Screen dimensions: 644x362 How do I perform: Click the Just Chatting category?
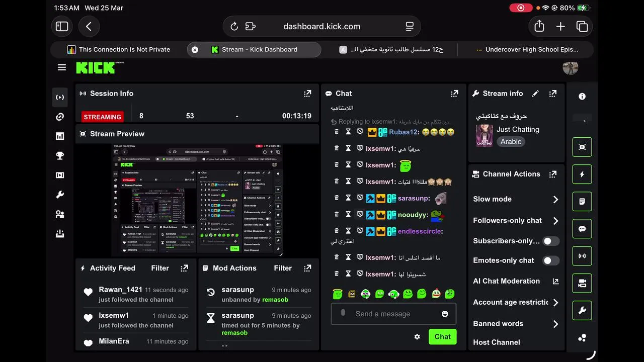518,129
